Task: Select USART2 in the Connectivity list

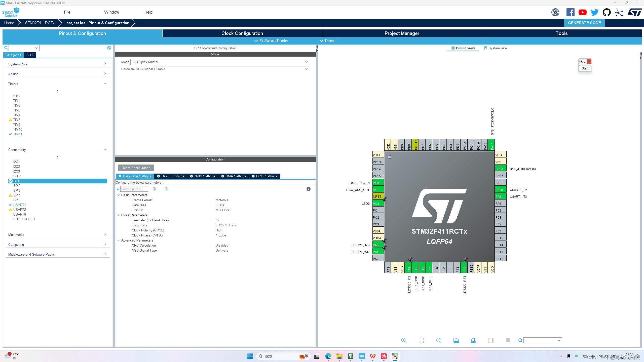Action: point(19,210)
